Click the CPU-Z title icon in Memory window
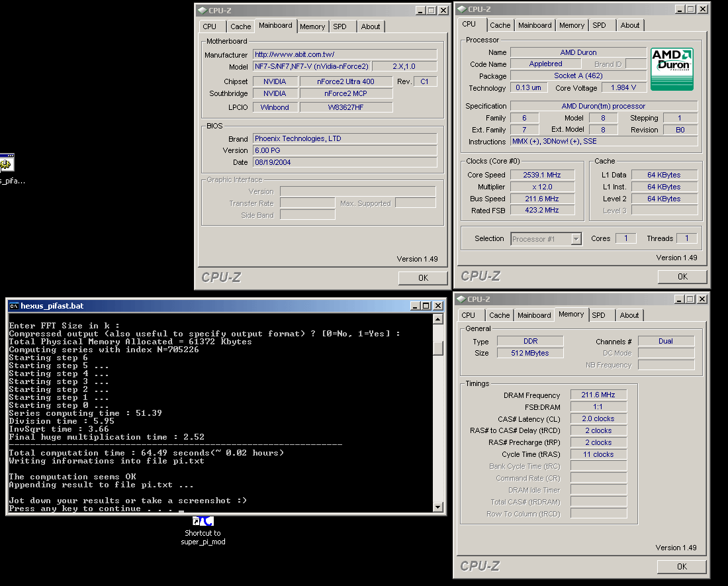Screen dimensions: 728x586 point(461,299)
